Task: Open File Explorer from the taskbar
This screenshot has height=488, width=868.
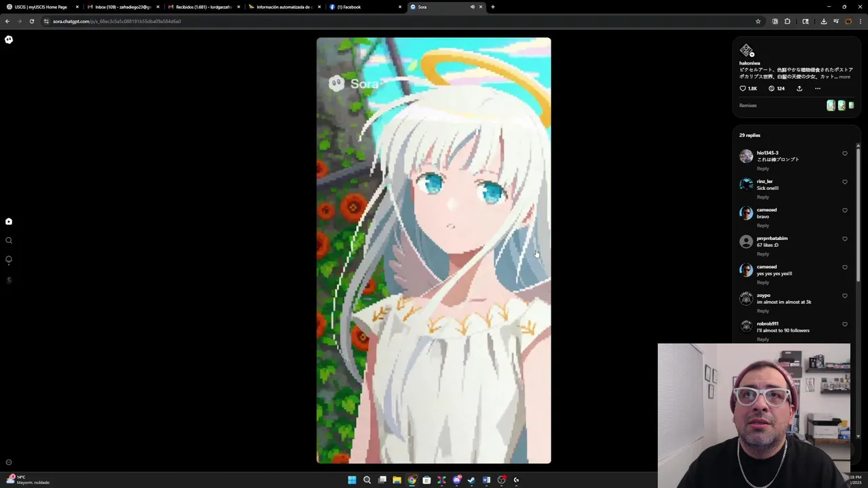Action: coord(397,480)
